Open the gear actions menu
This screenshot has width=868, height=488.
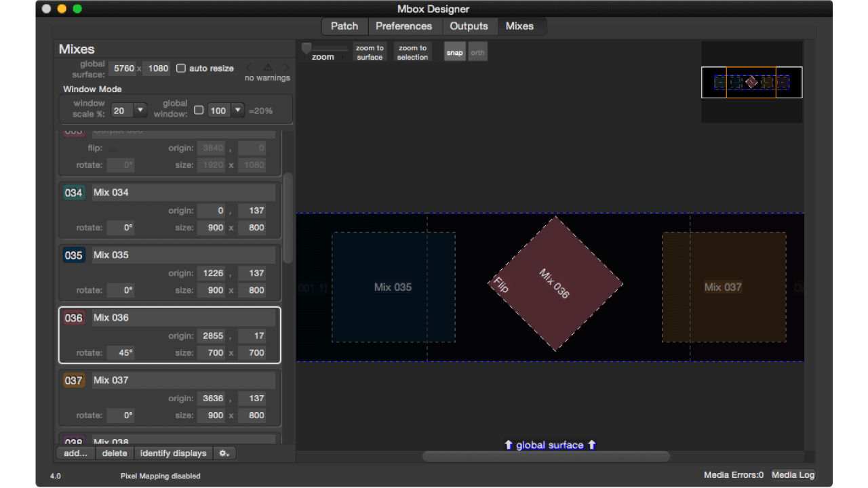[x=224, y=453]
